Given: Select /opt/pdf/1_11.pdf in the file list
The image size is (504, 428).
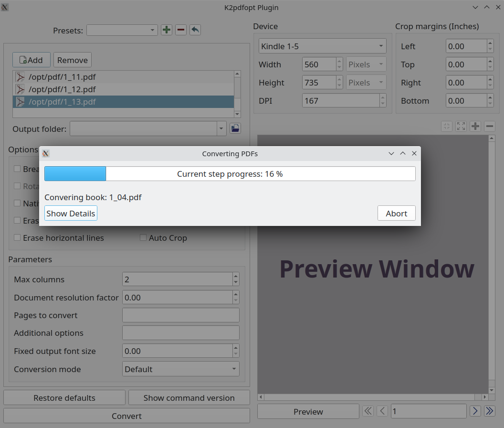Looking at the screenshot, I should 124,77.
